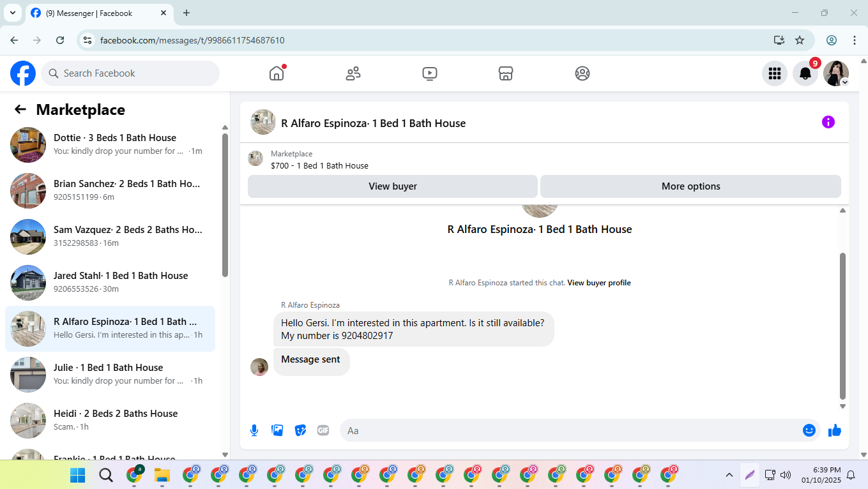
Task: Open the tab search dropdown chevron
Action: pos(12,13)
